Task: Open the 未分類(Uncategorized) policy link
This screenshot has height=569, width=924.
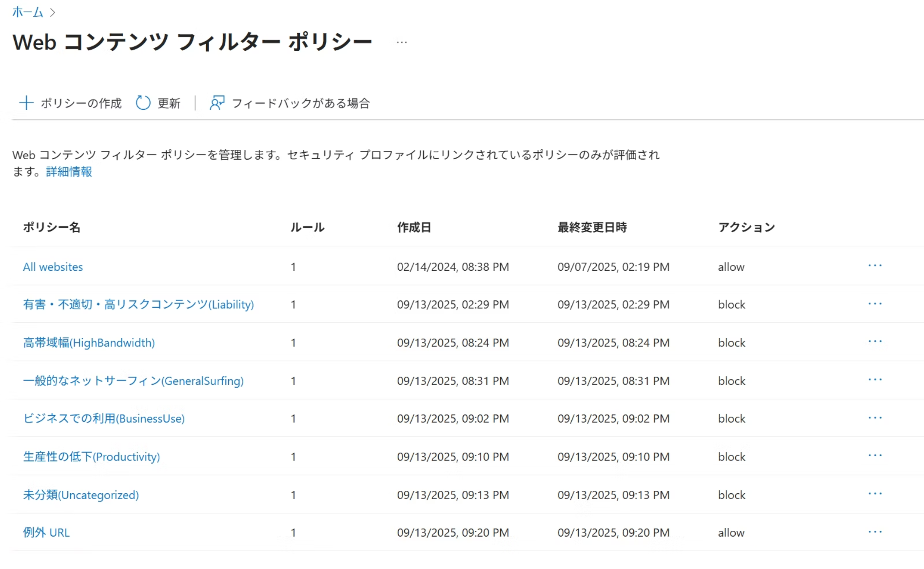Action: pos(81,495)
